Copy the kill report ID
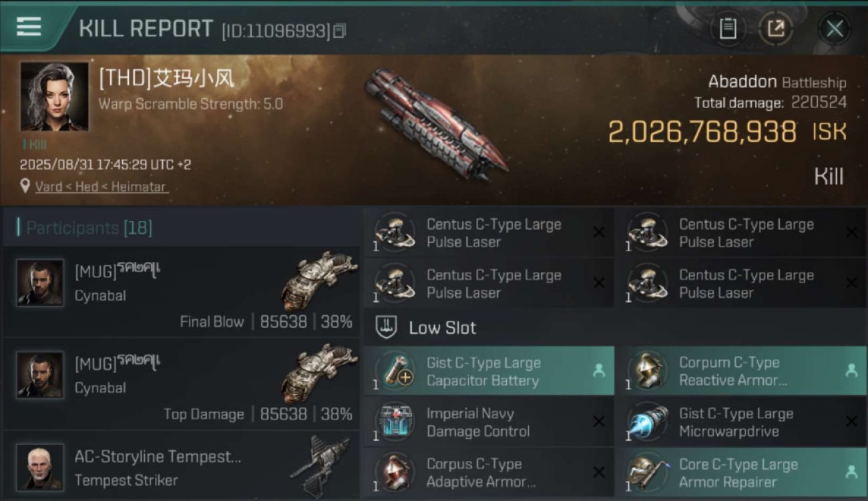Viewport: 868px width, 501px height. pyautogui.click(x=339, y=31)
